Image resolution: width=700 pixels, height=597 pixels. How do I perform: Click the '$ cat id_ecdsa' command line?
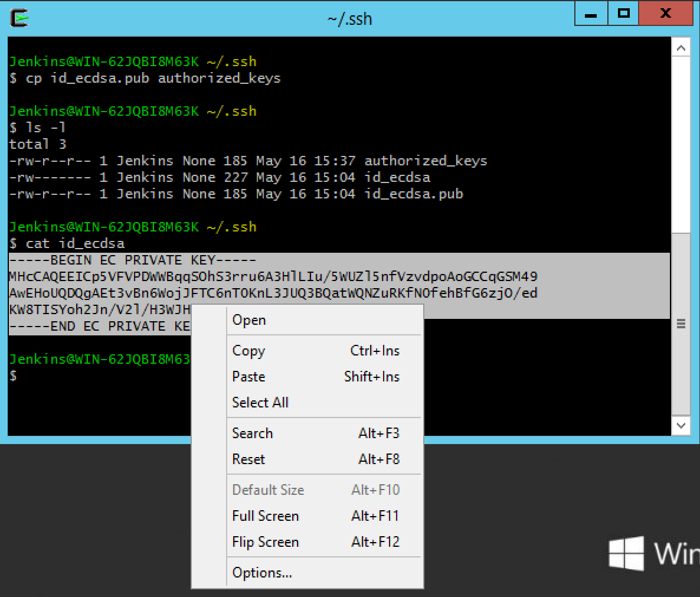67,243
